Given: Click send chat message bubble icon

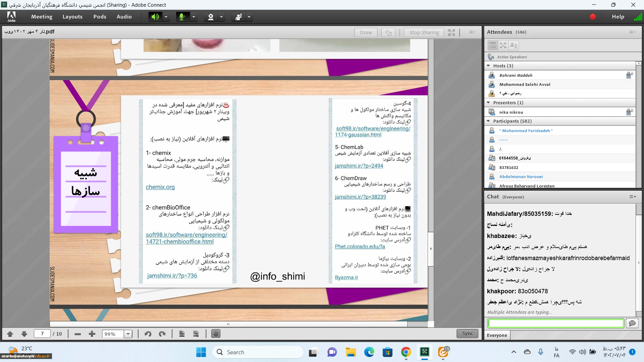Looking at the screenshot, I should (x=632, y=323).
